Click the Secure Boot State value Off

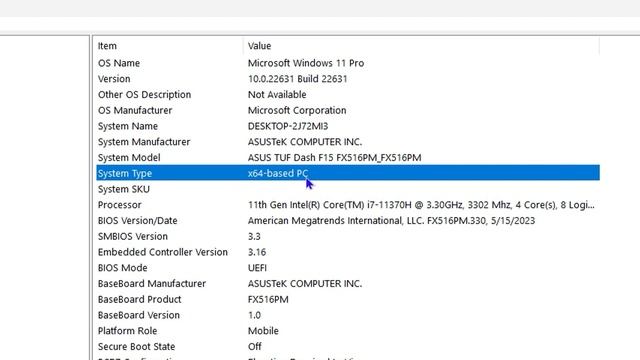coord(254,347)
